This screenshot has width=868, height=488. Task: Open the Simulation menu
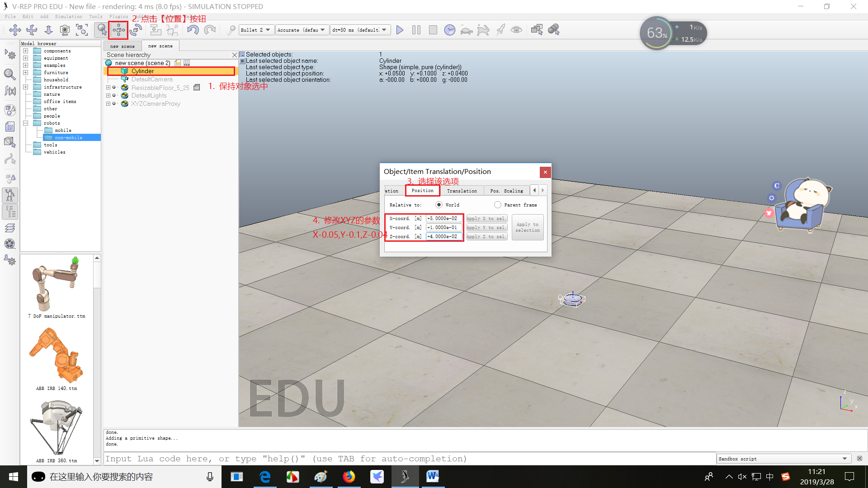click(69, 16)
